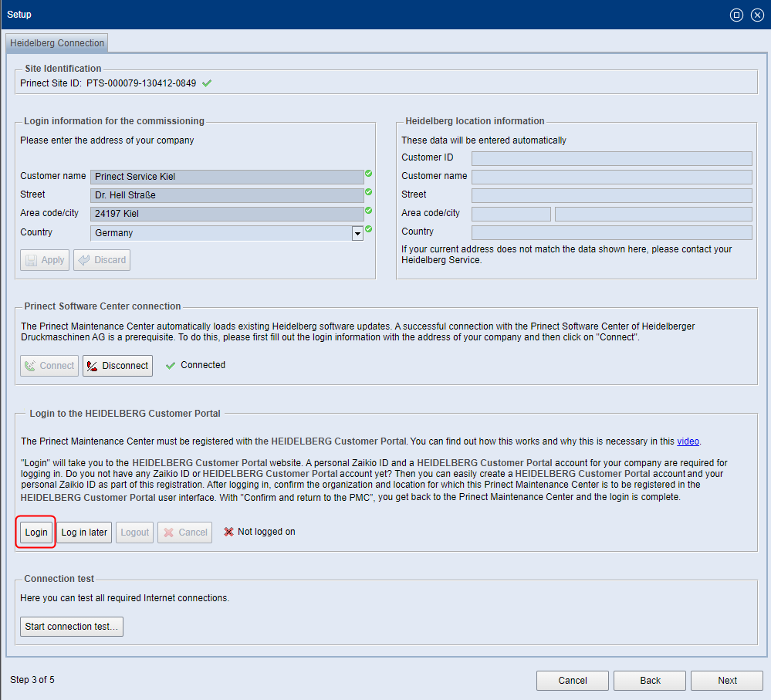
Task: Apply the company address changes
Action: 44,259
